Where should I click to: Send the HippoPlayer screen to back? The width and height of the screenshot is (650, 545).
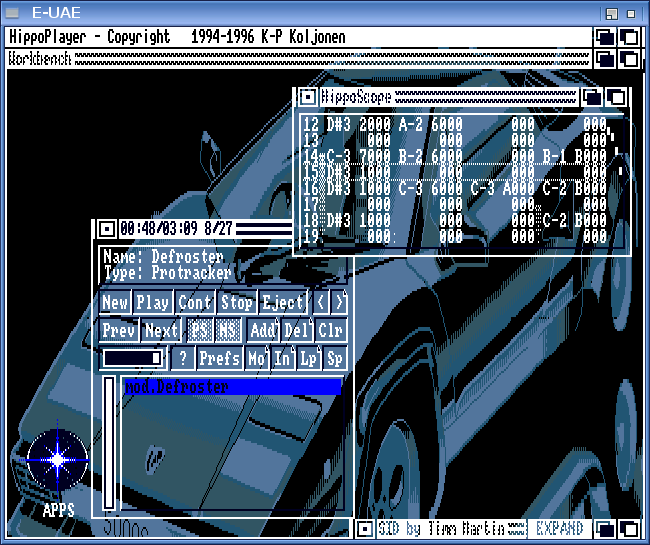tap(605, 37)
